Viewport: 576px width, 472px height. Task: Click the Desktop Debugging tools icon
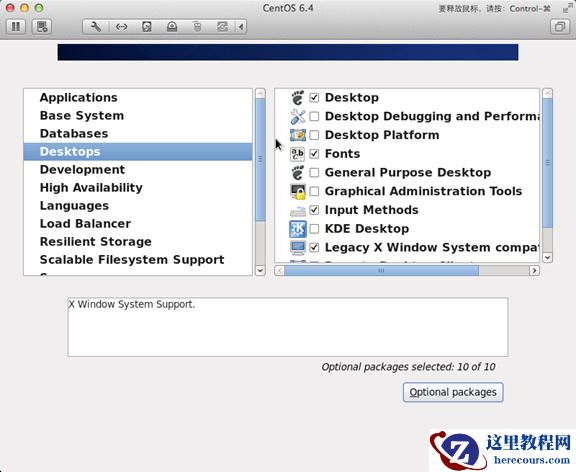(298, 116)
